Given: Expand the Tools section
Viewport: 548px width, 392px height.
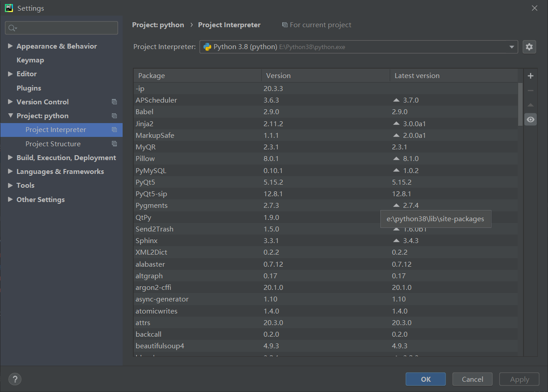Looking at the screenshot, I should click(x=10, y=185).
